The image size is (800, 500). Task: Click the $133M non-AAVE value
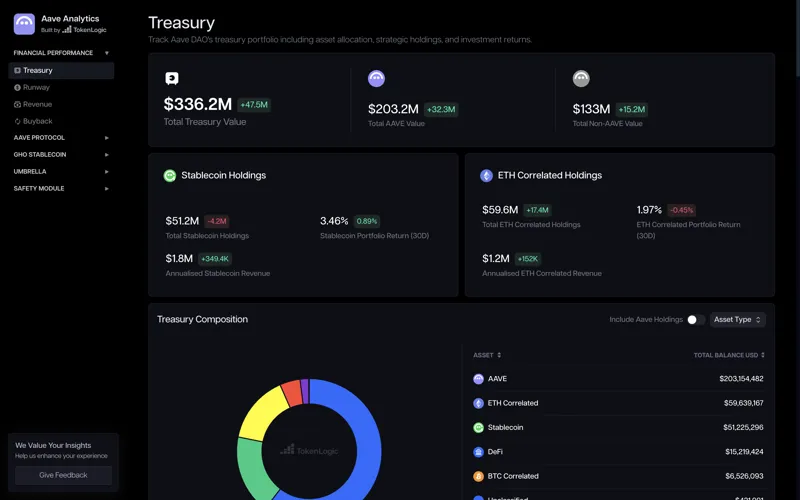click(591, 109)
